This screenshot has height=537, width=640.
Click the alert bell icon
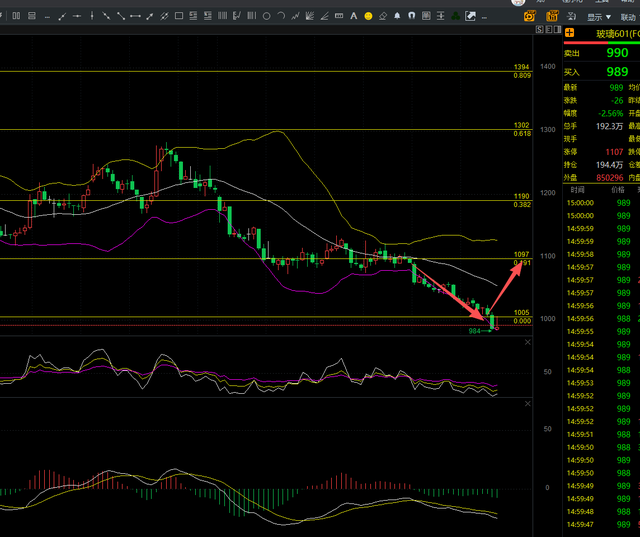pyautogui.click(x=397, y=16)
